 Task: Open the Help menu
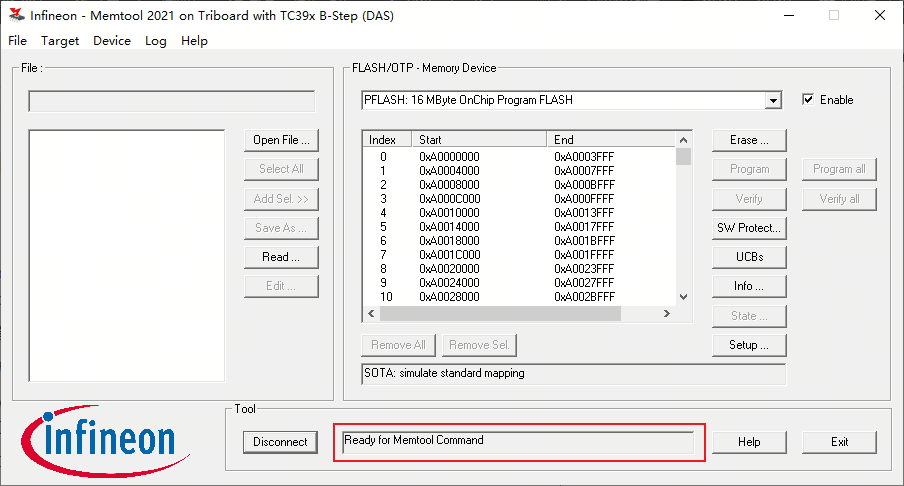coord(194,40)
